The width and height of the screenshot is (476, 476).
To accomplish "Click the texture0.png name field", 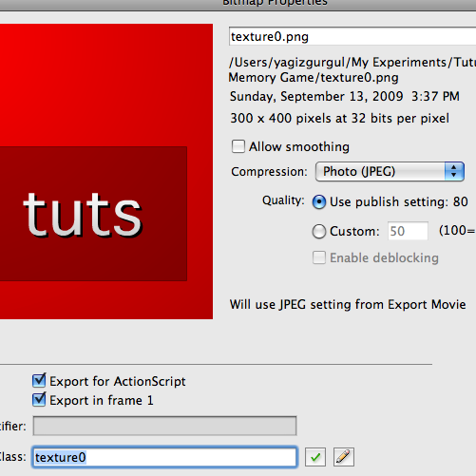I will (352, 36).
